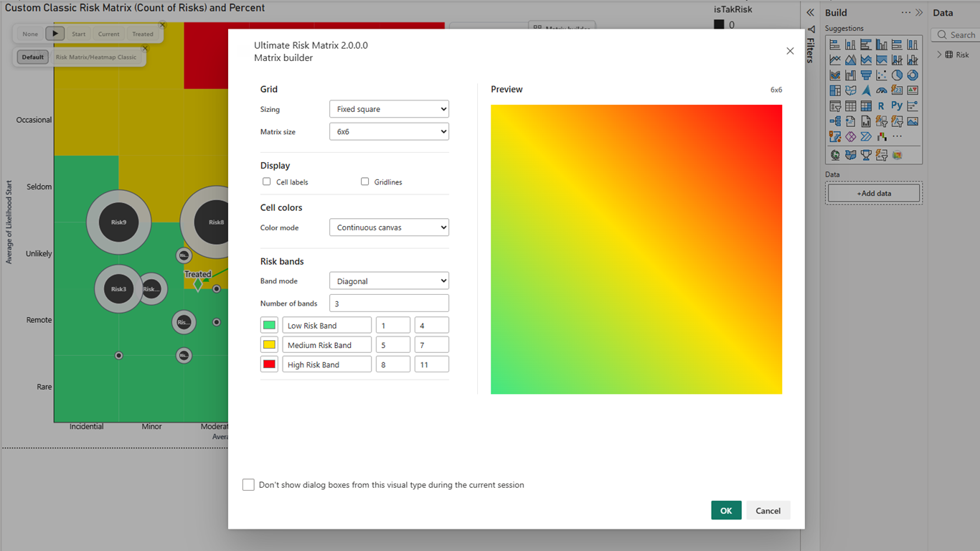Image resolution: width=980 pixels, height=551 pixels.
Task: Click the Low Risk Band green swatch
Action: (x=270, y=325)
